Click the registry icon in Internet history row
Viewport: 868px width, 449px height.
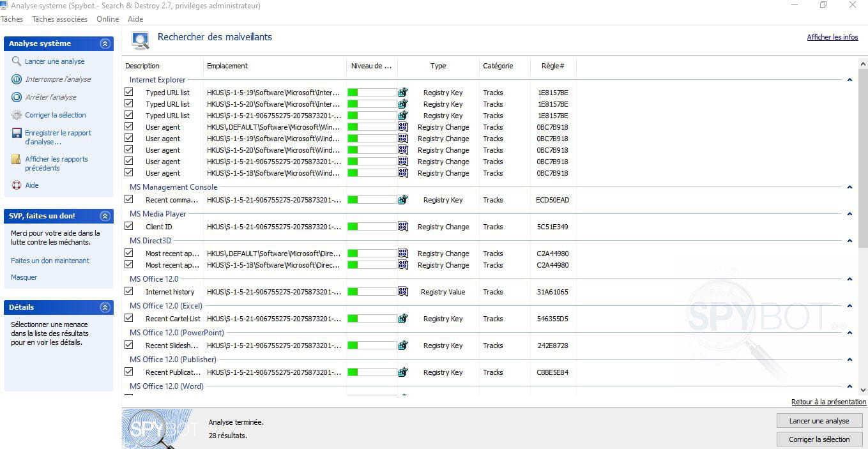click(x=403, y=292)
